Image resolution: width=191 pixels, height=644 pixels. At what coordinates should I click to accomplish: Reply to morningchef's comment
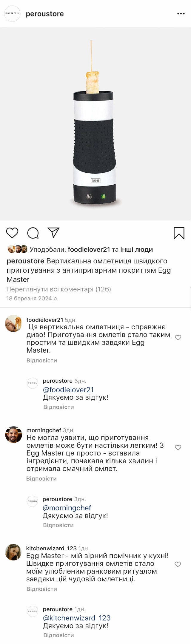[x=41, y=478]
